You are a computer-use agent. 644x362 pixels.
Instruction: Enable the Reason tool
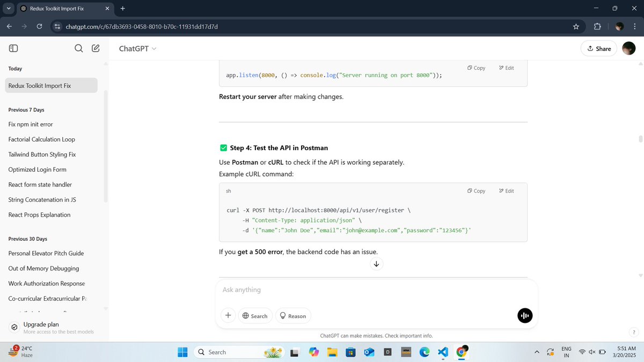[x=293, y=316]
